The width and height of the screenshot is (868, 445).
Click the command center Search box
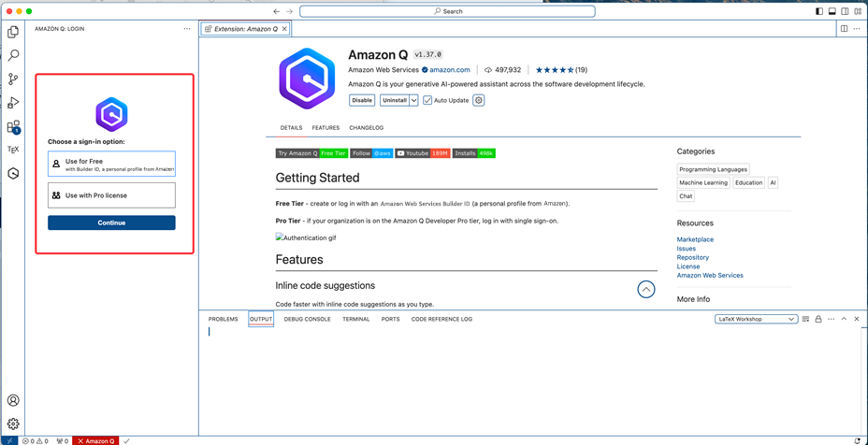click(447, 11)
